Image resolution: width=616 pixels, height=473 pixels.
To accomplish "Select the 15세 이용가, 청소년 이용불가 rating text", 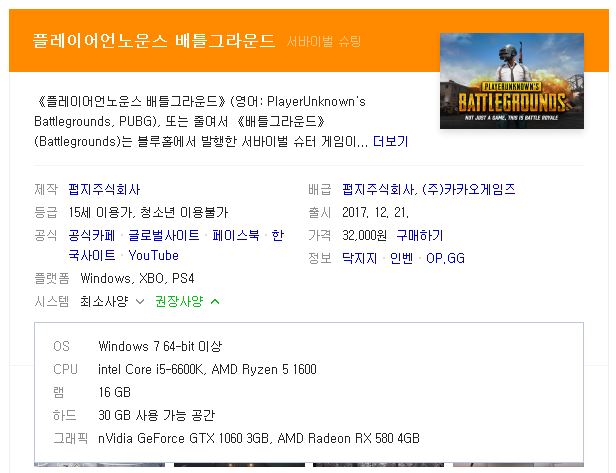I will pos(148,213).
